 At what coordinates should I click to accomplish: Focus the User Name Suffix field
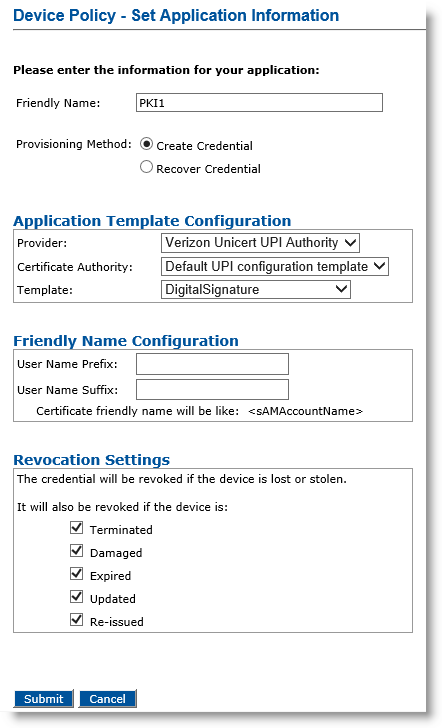tap(212, 390)
